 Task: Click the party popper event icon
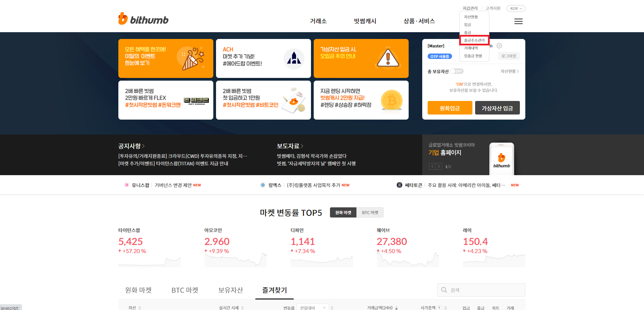coord(192,59)
